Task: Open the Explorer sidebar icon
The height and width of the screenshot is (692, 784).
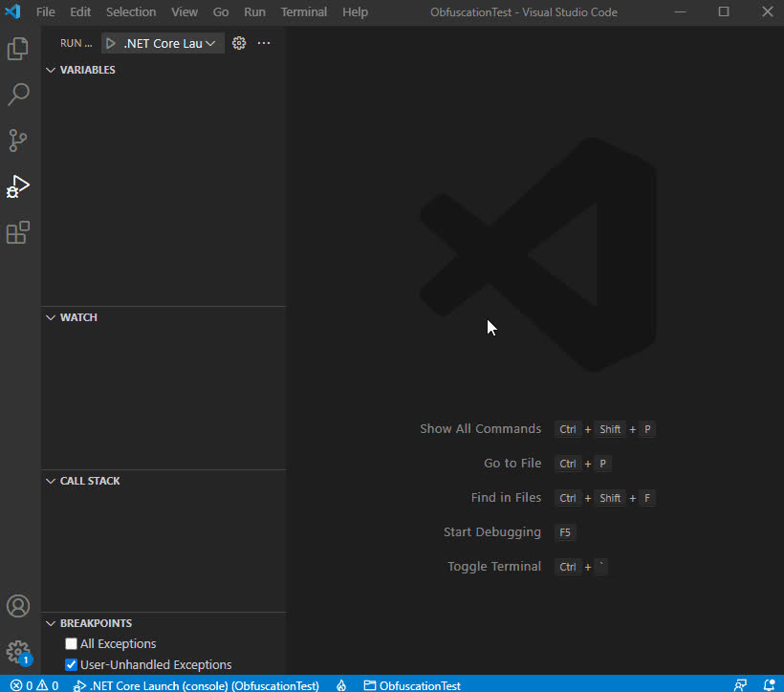Action: tap(17, 48)
